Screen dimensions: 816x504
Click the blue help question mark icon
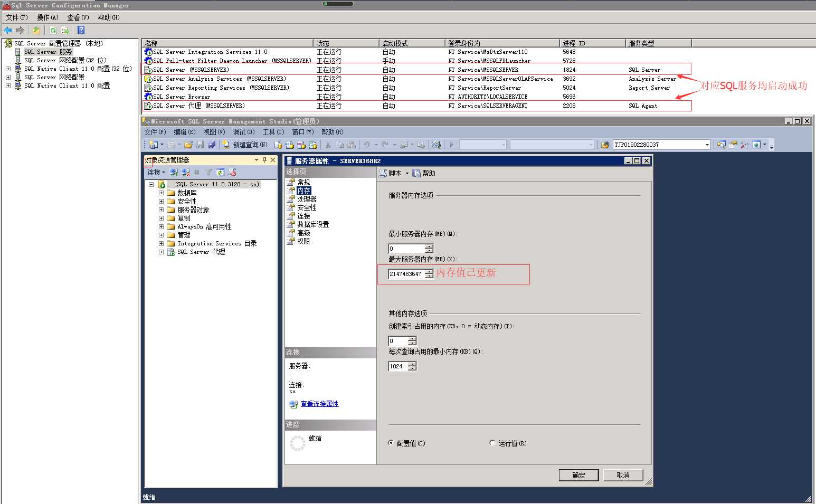(x=81, y=30)
